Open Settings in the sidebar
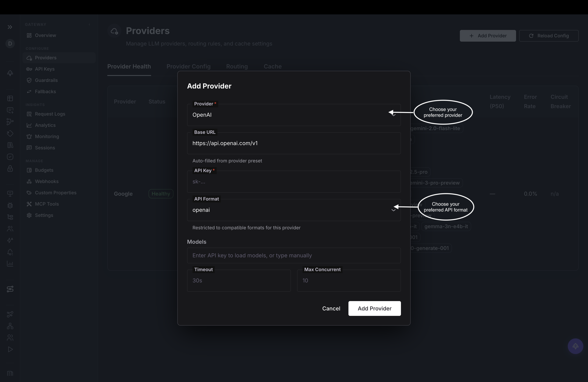The width and height of the screenshot is (588, 382). point(59,215)
